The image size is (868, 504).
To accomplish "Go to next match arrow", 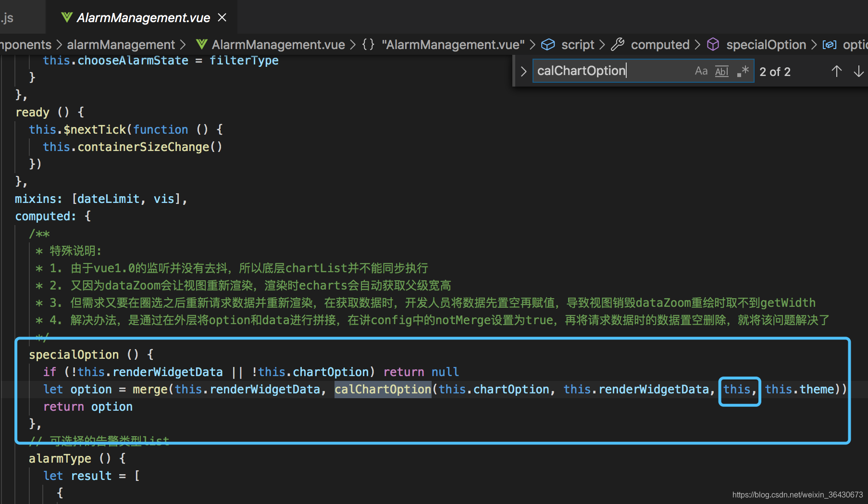I will point(858,72).
